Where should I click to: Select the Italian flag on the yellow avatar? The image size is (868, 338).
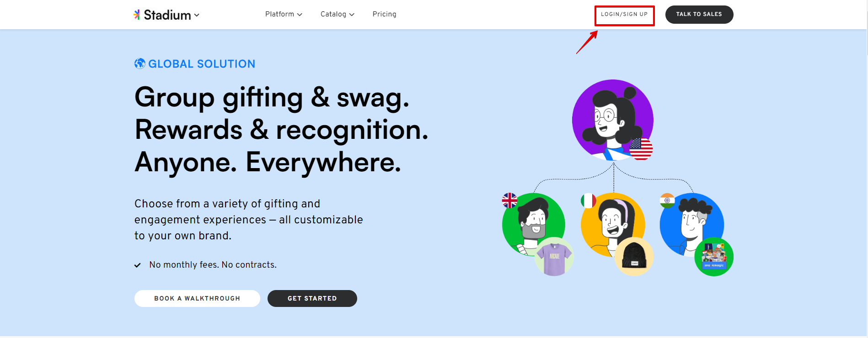coord(589,200)
